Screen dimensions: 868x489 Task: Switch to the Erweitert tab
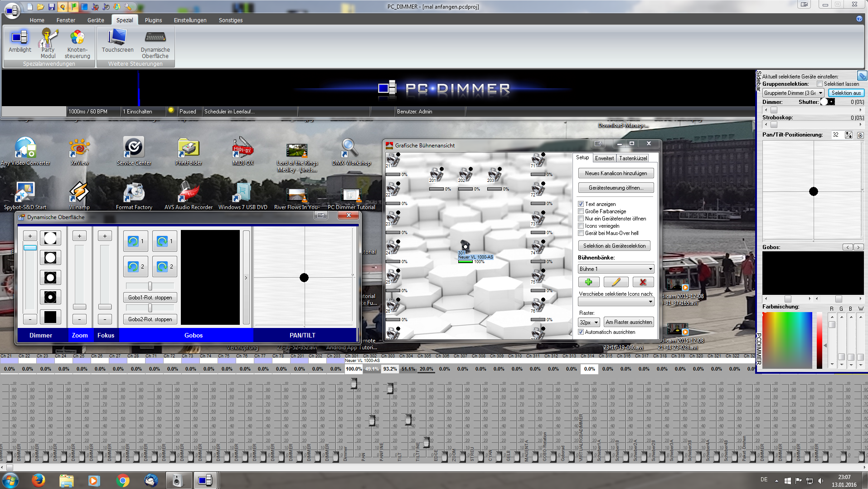[604, 158]
